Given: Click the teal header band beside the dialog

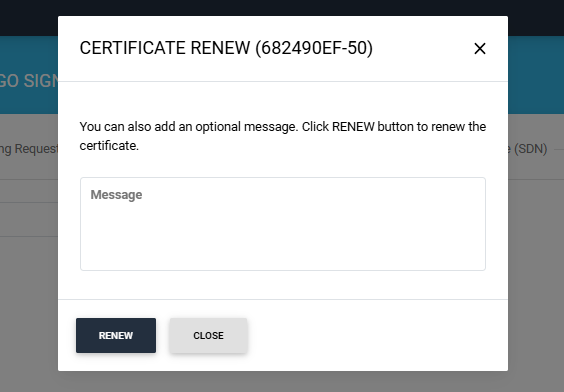Looking at the screenshot, I should 536,75.
